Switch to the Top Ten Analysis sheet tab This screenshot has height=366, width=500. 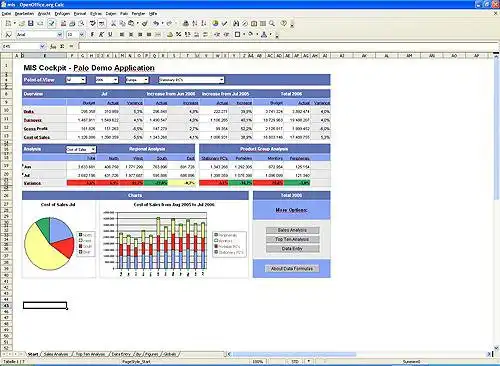pos(90,354)
